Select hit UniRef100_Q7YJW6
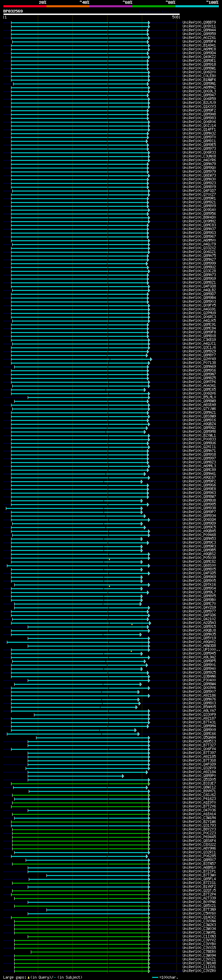222x980 pixels. click(x=199, y=408)
